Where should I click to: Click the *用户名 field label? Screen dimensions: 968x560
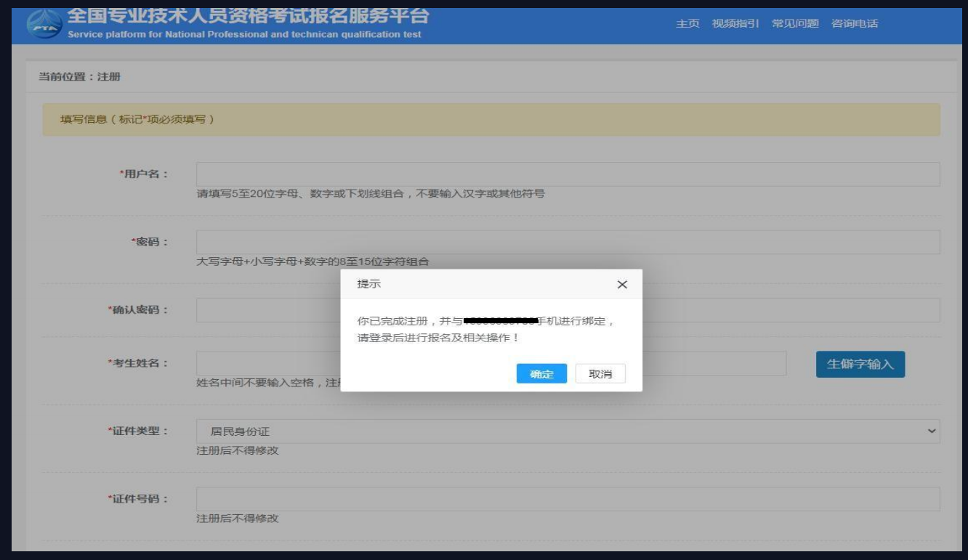pyautogui.click(x=144, y=174)
